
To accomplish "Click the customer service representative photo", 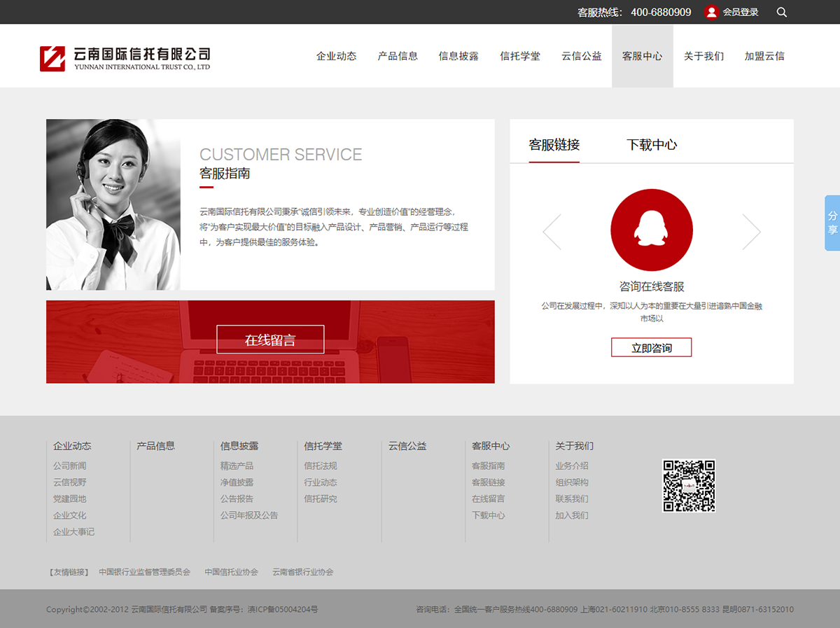I will pyautogui.click(x=113, y=204).
